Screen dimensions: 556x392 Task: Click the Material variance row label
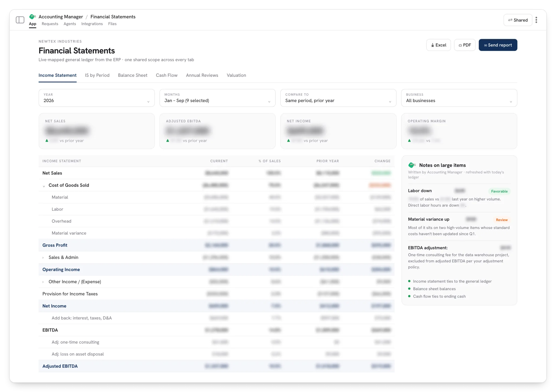pos(69,233)
